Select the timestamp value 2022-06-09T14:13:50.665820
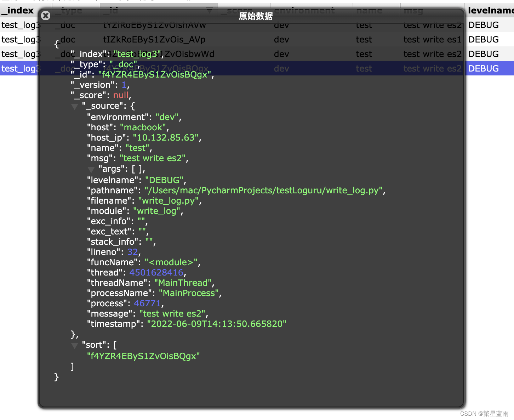 click(217, 324)
